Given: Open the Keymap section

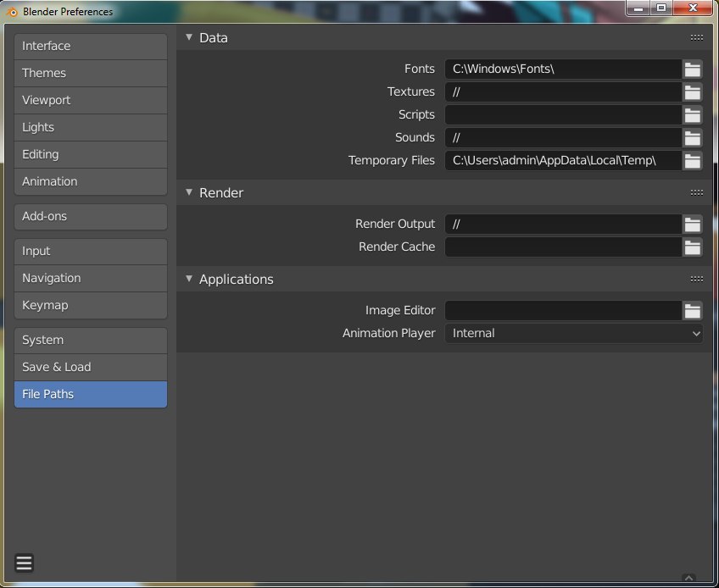Looking at the screenshot, I should click(x=91, y=305).
